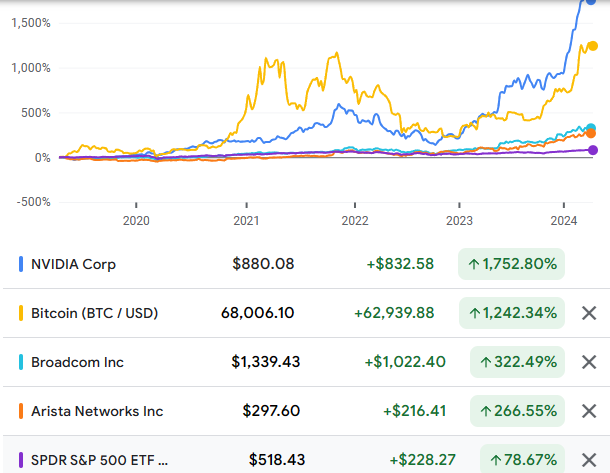
Task: Click the 1,500% y-axis label
Action: coord(31,23)
